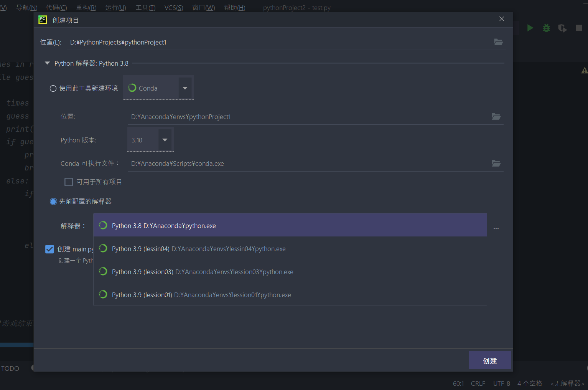
Task: Uncheck the 创建 main.py checkbox
Action: tap(49, 249)
